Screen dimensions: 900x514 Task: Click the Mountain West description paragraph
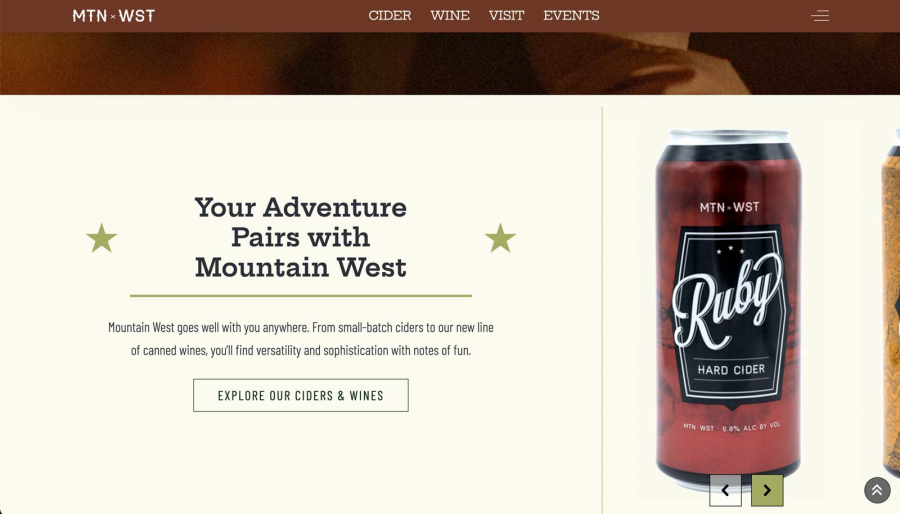click(301, 338)
